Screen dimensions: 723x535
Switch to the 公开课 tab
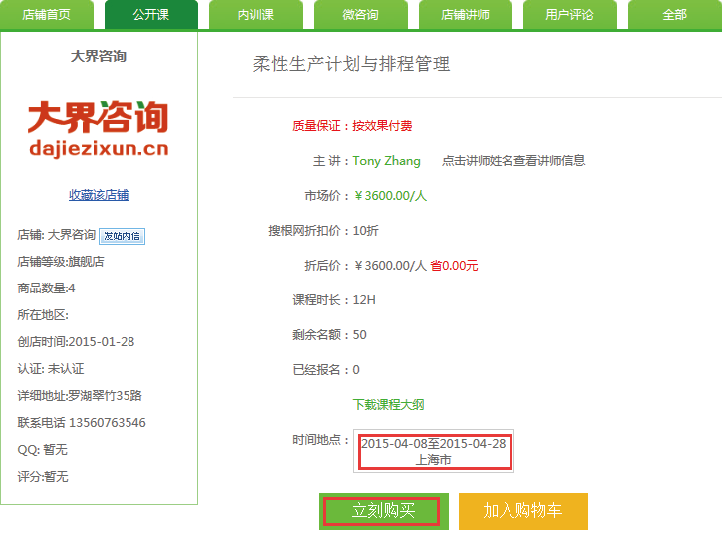pos(151,15)
